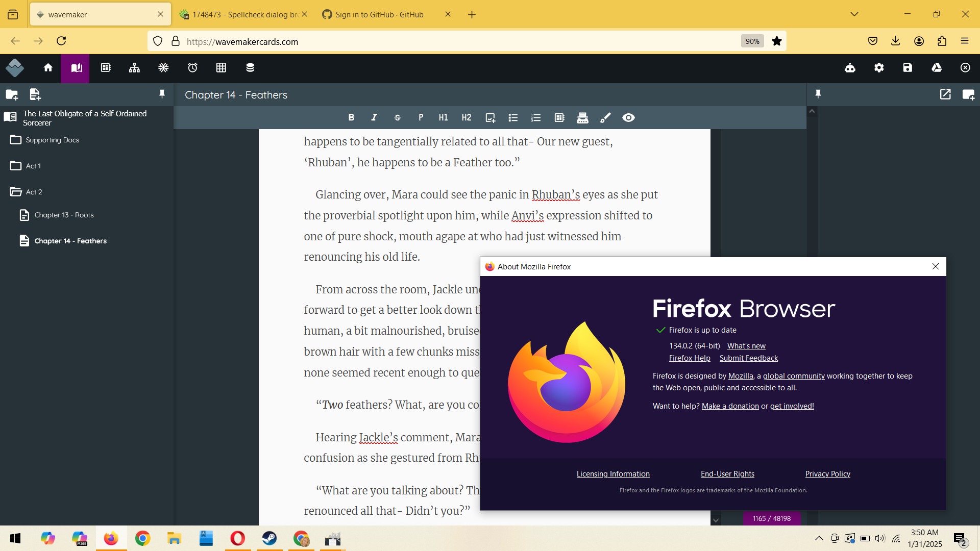Screen dimensions: 980x551
Task: Open the What's new link
Action: pyautogui.click(x=746, y=346)
